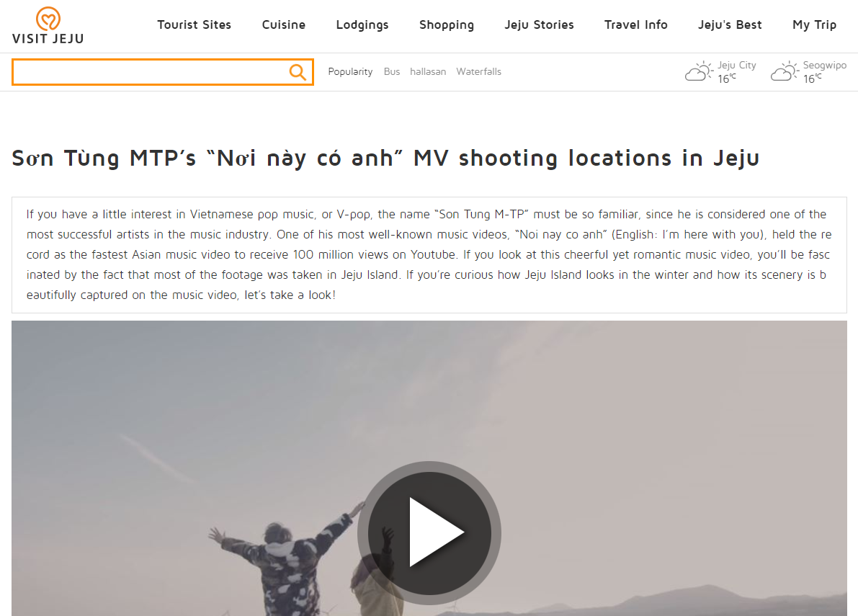The width and height of the screenshot is (858, 616).
Task: Visit the Jeju's Best page
Action: 730,24
